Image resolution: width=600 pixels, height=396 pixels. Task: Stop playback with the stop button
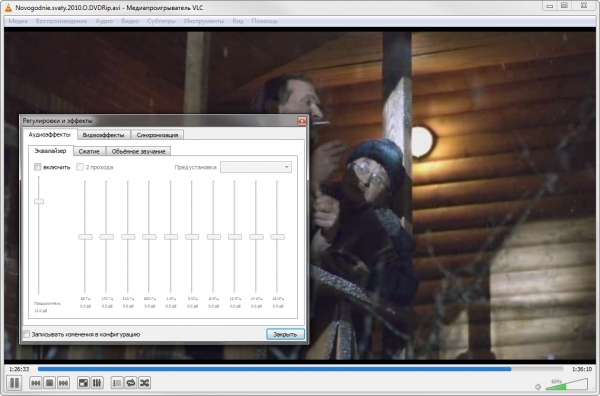coord(50,383)
